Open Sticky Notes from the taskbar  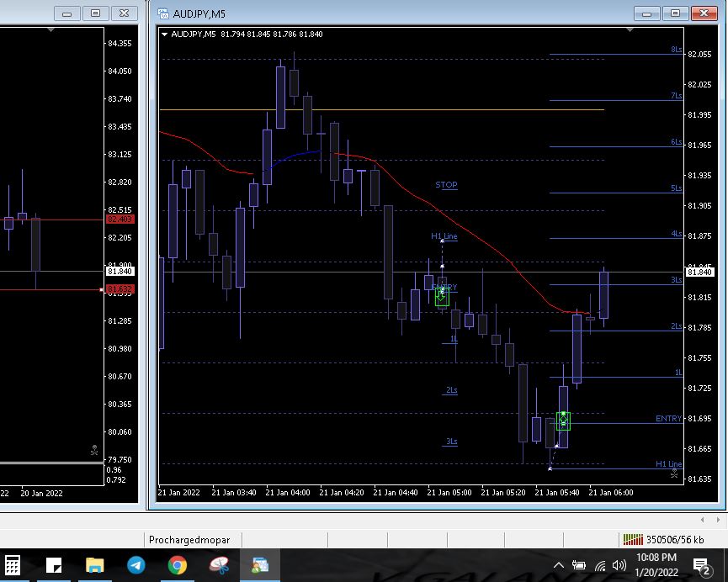coord(54,565)
